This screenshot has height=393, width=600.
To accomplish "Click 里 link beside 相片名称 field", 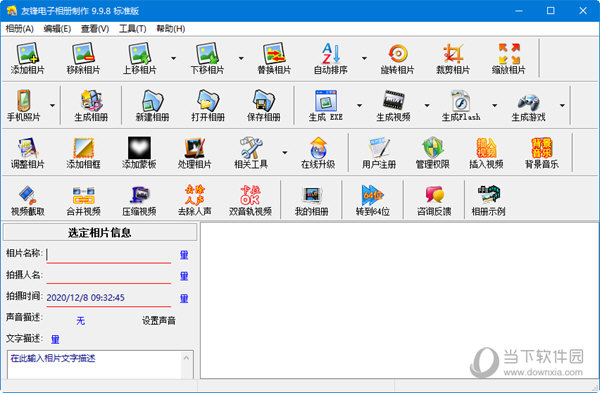I will click(x=184, y=255).
